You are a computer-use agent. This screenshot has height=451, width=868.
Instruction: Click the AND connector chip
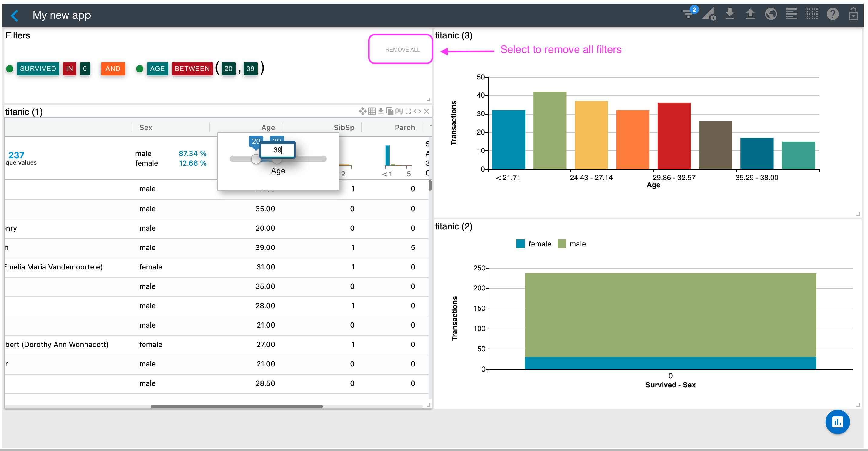click(x=112, y=69)
